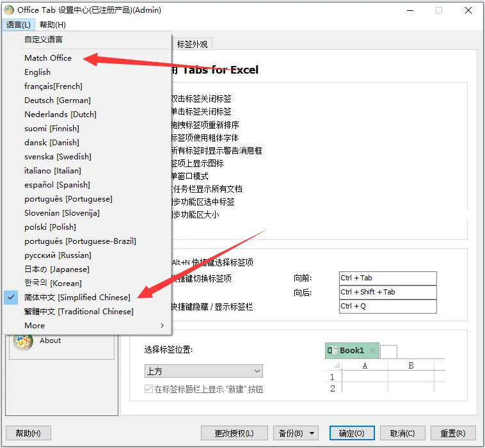Select 繁體中文 [Traditional Chinese] item
485x448 pixels.
(x=79, y=311)
